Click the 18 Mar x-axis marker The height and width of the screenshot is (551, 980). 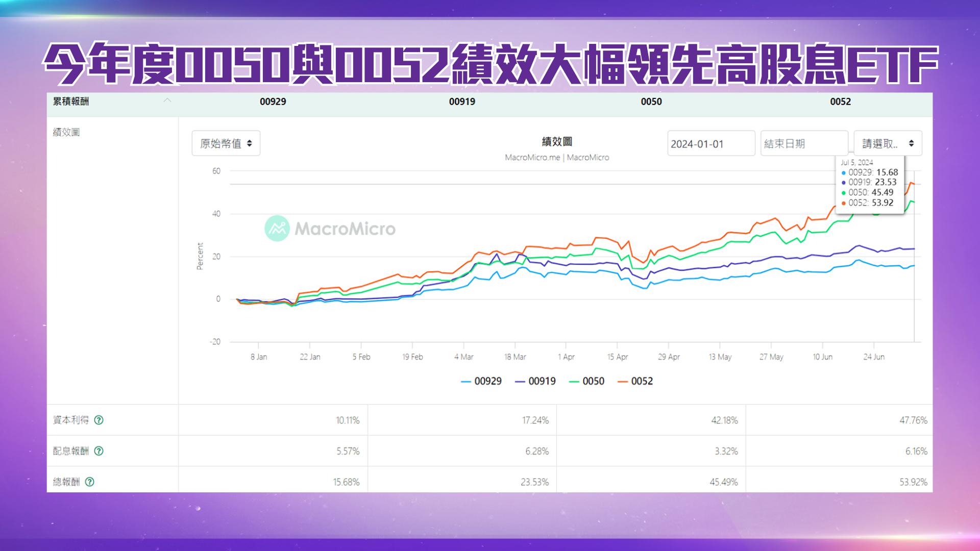point(514,357)
